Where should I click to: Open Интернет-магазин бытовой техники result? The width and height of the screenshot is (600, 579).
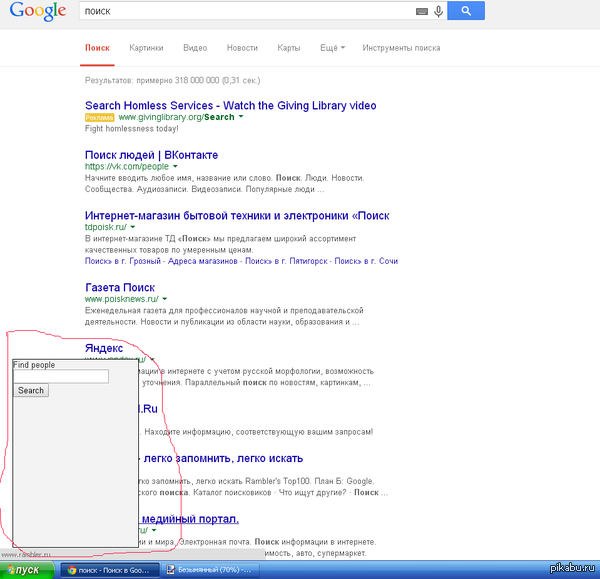point(237,215)
